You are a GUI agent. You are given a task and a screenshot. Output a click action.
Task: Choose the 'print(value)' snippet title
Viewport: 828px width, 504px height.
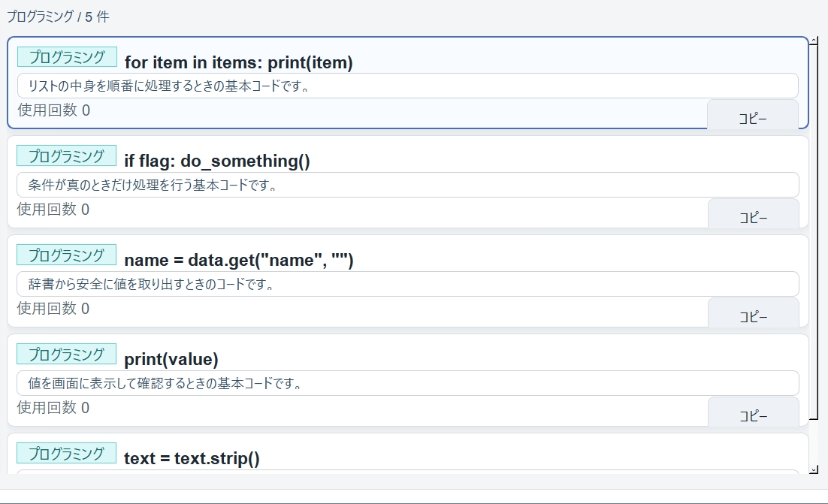click(171, 359)
